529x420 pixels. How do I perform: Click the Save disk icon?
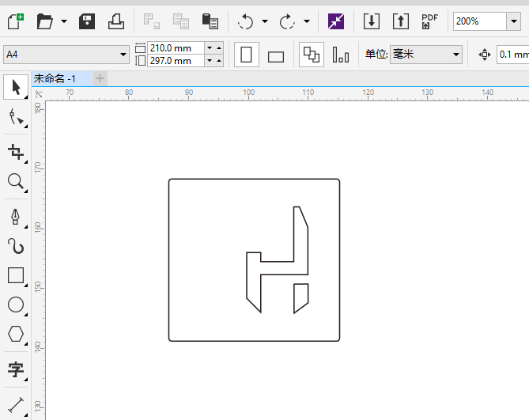click(87, 21)
